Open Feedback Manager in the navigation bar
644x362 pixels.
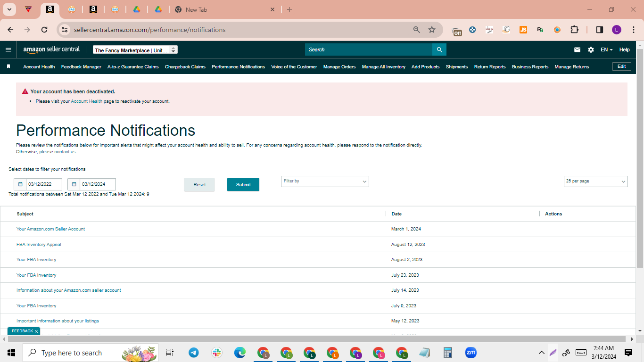[81, 67]
